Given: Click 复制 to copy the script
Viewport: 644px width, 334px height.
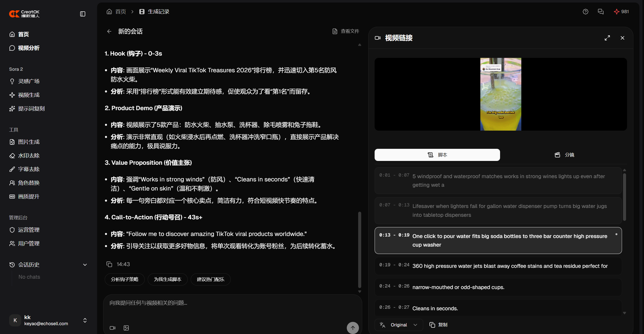Looking at the screenshot, I should [439, 325].
